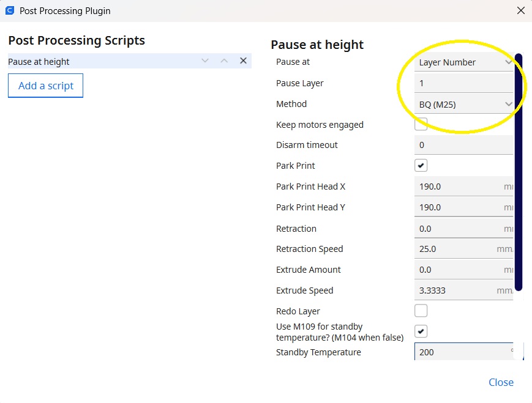This screenshot has width=532, height=403.
Task: Move Pause at height script down
Action: pos(205,61)
